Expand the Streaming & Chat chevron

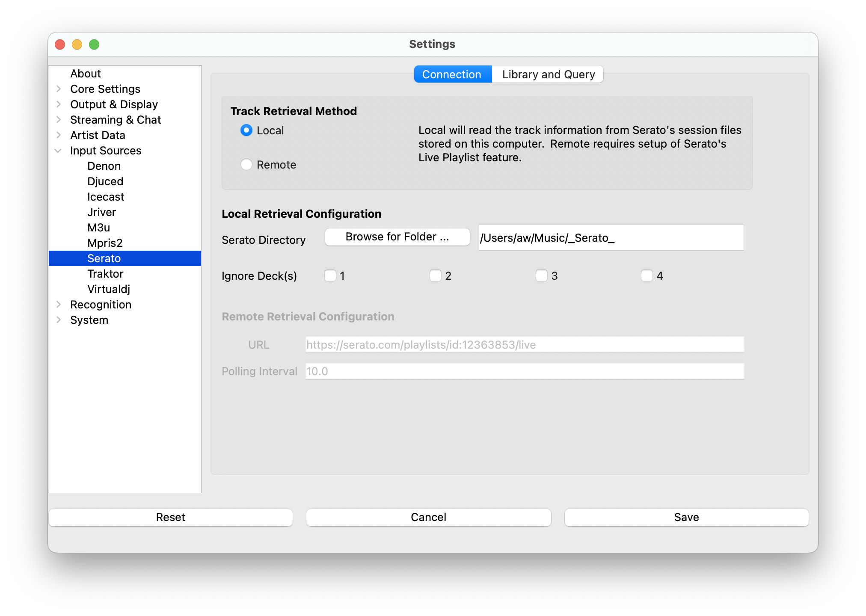coord(59,120)
